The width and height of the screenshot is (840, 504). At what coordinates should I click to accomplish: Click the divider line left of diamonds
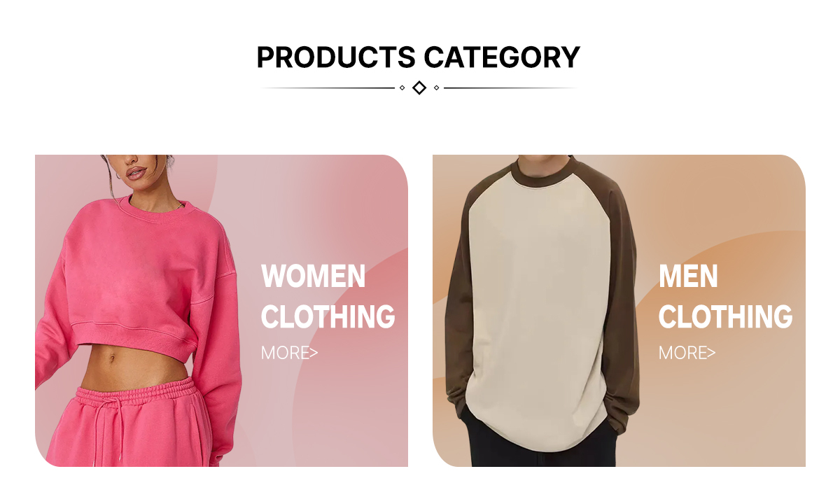329,88
